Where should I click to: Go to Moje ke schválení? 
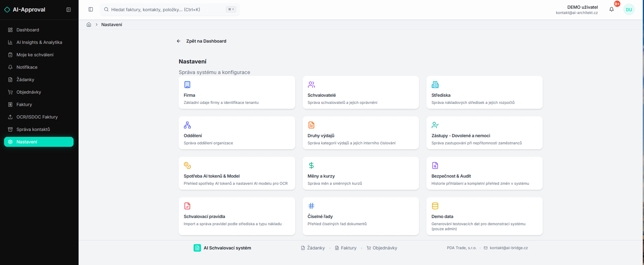point(35,55)
